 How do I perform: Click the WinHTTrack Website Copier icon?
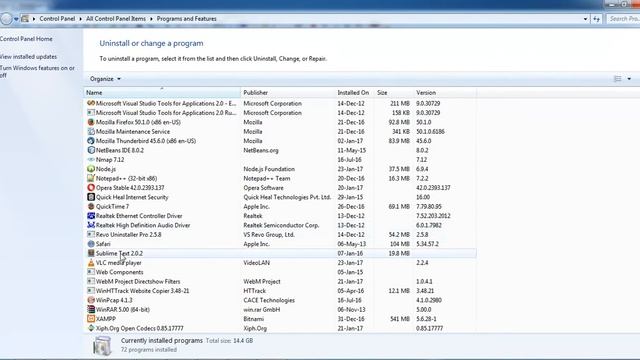(91, 291)
